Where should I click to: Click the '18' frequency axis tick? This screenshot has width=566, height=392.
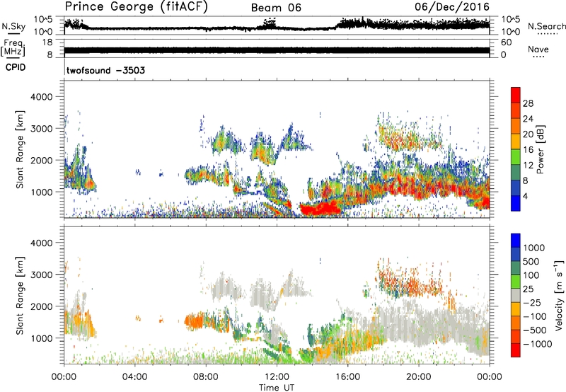coord(47,42)
